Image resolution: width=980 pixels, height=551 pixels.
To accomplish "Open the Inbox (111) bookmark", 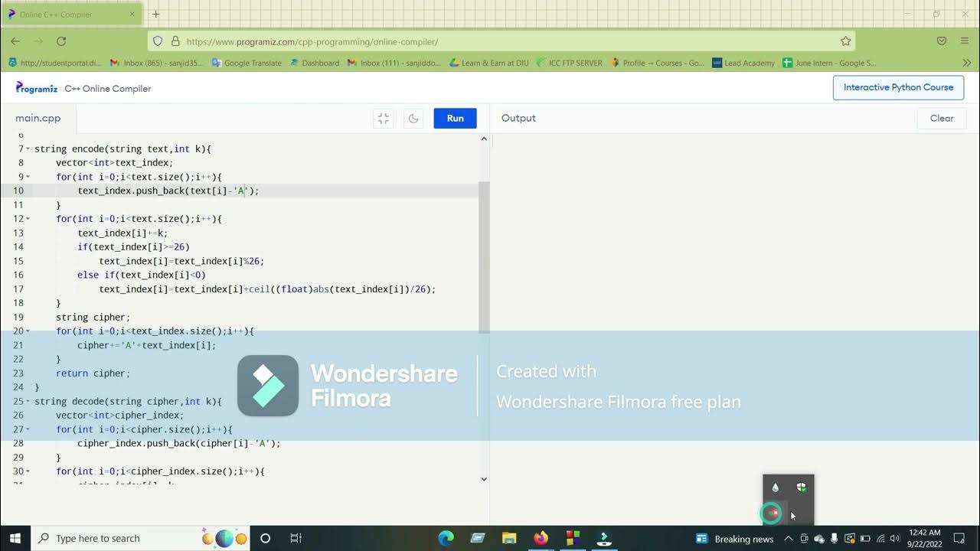I will tap(395, 63).
